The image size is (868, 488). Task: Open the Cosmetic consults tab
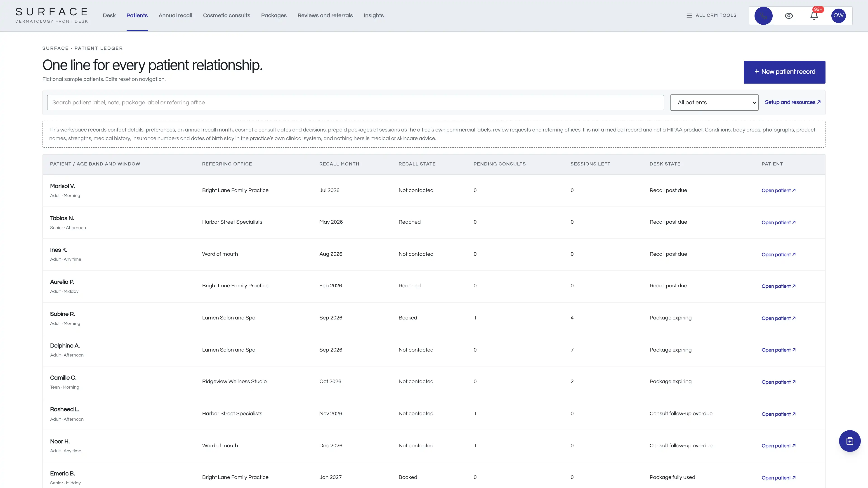click(x=226, y=16)
